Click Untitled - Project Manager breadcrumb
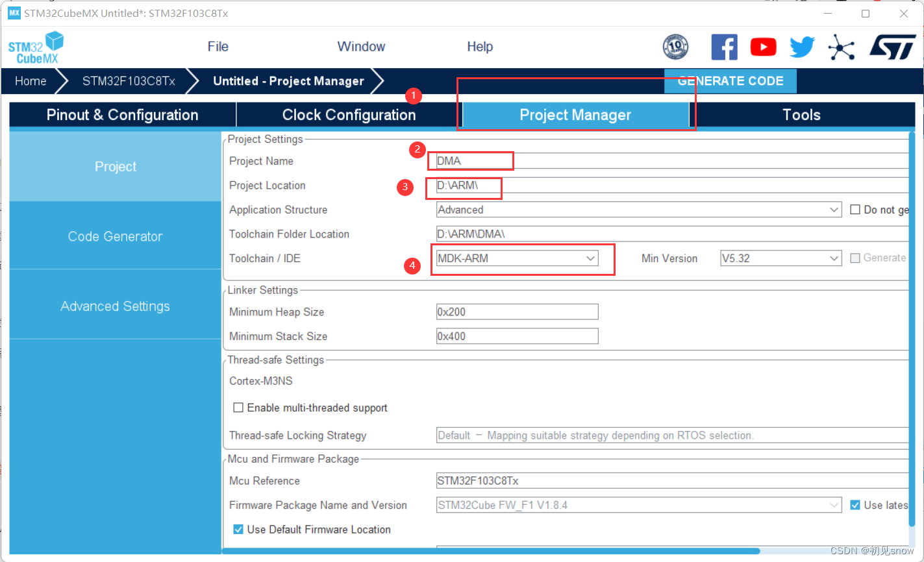924x562 pixels. point(288,81)
